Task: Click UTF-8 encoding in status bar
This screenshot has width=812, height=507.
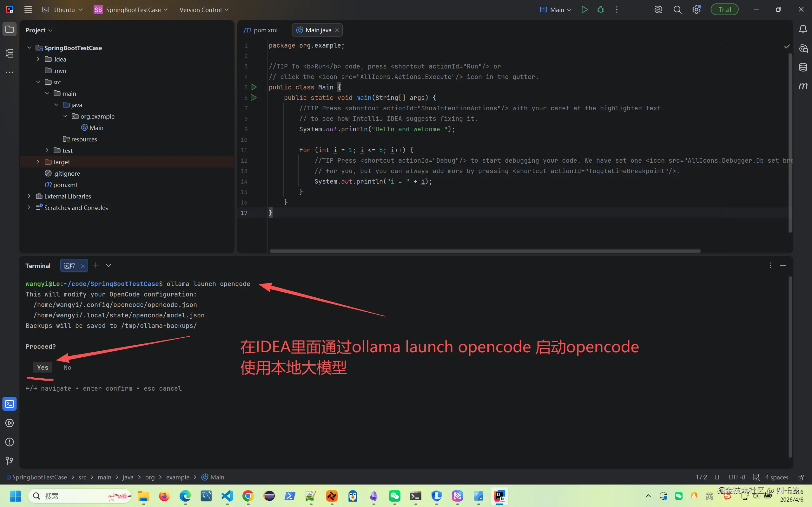Action: (737, 477)
